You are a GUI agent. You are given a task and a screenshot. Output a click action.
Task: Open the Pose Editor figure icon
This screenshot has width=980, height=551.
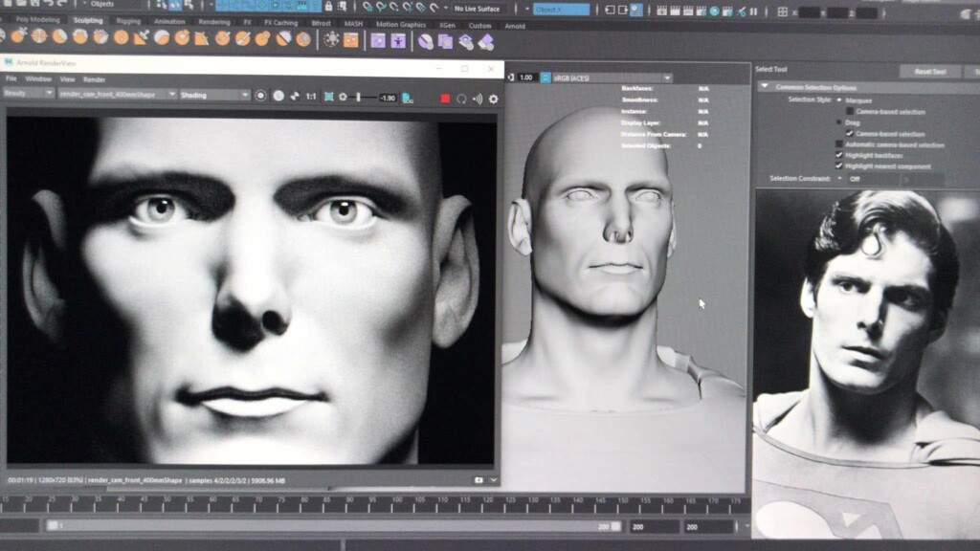tap(398, 41)
